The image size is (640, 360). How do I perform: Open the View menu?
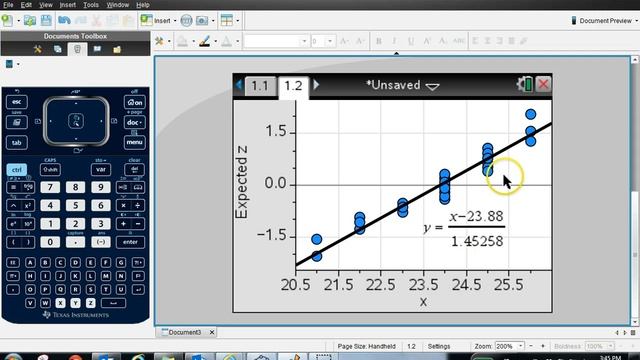(x=46, y=5)
